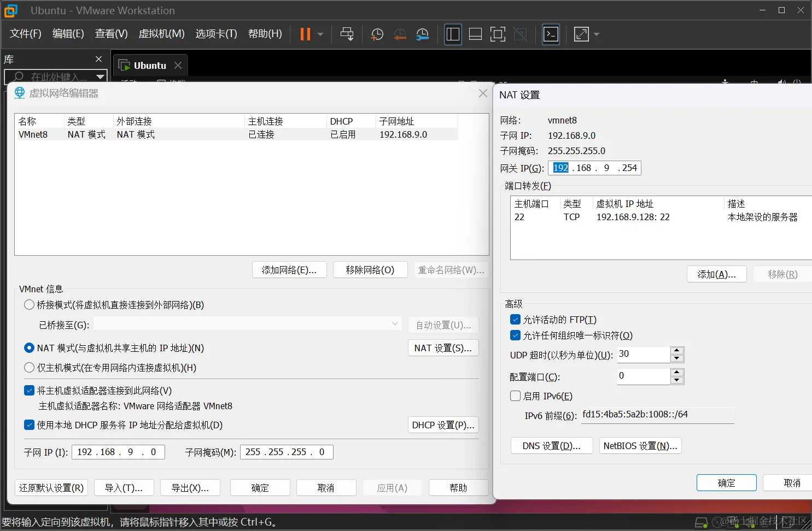Open the 查看(V) menu
Screen dimensions: 812x531
tap(112, 34)
